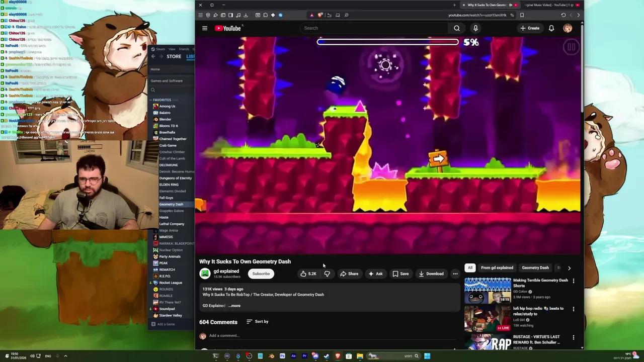
Task: Open the Windows Start button on taskbar
Action: [427, 356]
